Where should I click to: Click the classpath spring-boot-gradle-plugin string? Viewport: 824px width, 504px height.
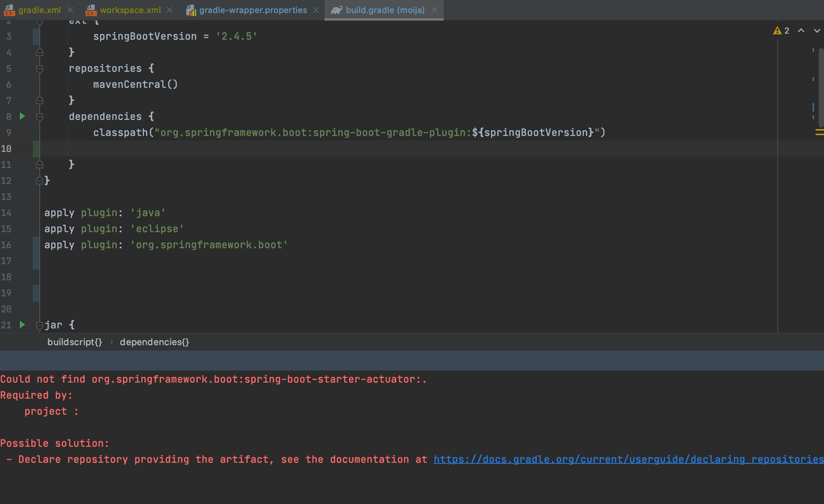(377, 132)
